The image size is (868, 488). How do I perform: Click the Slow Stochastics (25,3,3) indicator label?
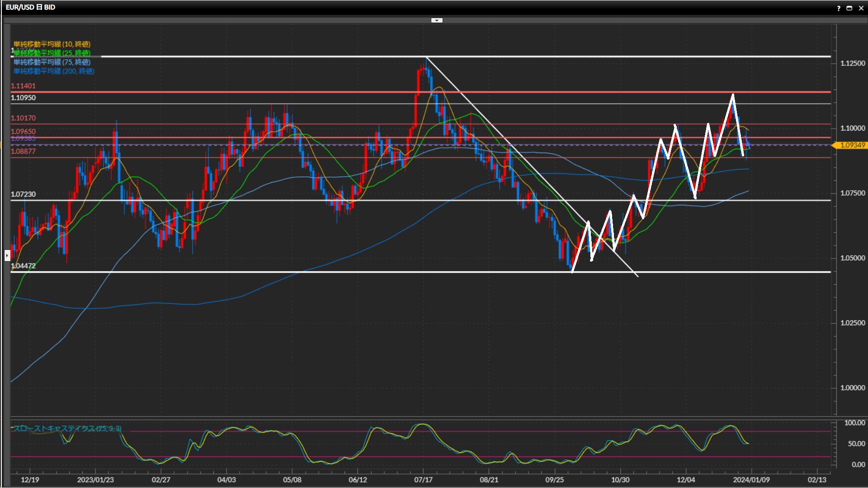[67, 428]
